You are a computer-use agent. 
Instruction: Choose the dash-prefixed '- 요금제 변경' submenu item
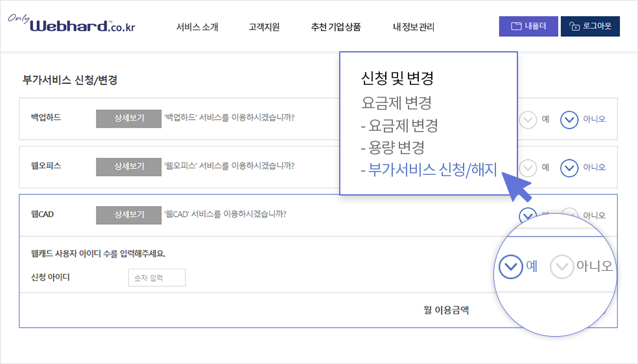click(399, 126)
